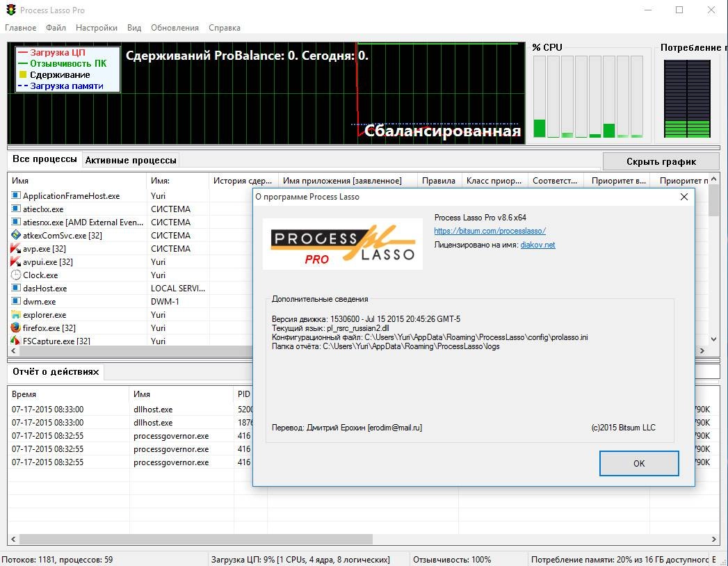Viewport: 728px width, 566px height.
Task: Select the LOCAL SERVI... user cell
Action: [178, 288]
